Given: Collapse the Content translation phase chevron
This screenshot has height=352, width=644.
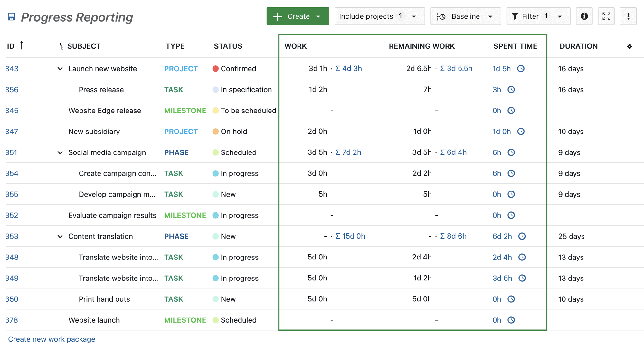Looking at the screenshot, I should point(60,236).
